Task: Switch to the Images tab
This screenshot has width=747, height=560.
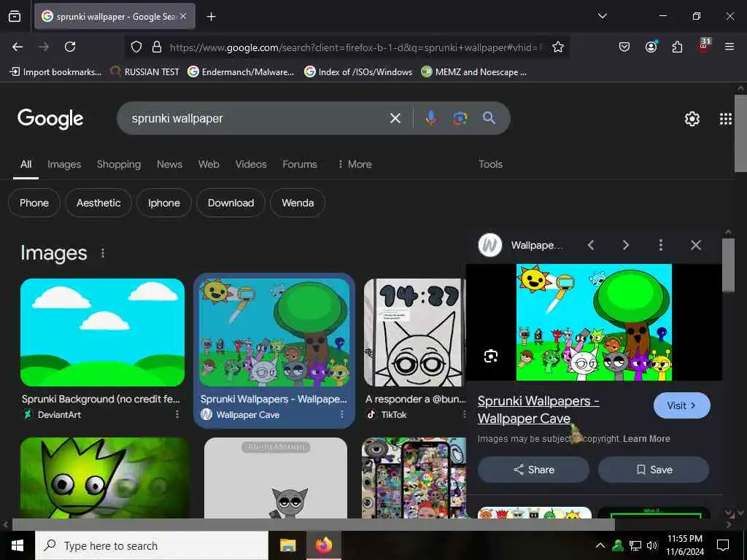Action: (64, 164)
